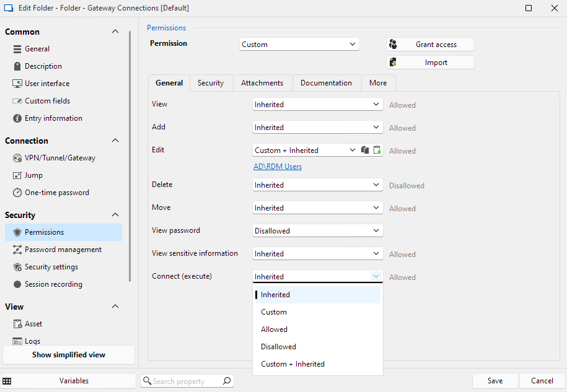Choose Disallowed from the open dropdown list
Viewport: 567px width, 392px height.
(x=278, y=347)
